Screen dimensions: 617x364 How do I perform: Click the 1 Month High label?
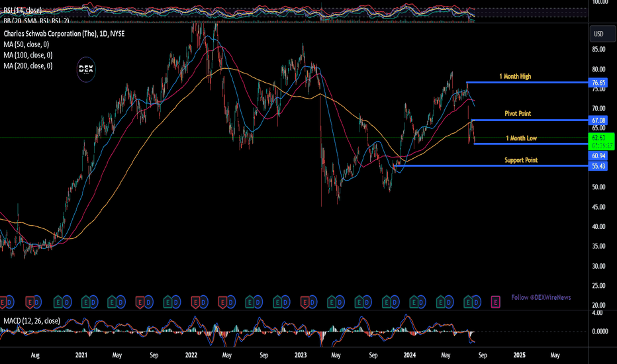point(515,76)
